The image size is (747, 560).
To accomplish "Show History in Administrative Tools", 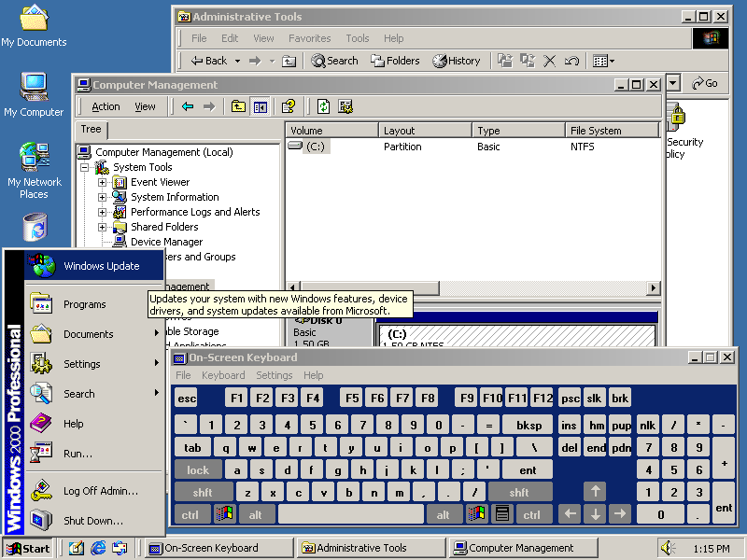I will tap(457, 61).
